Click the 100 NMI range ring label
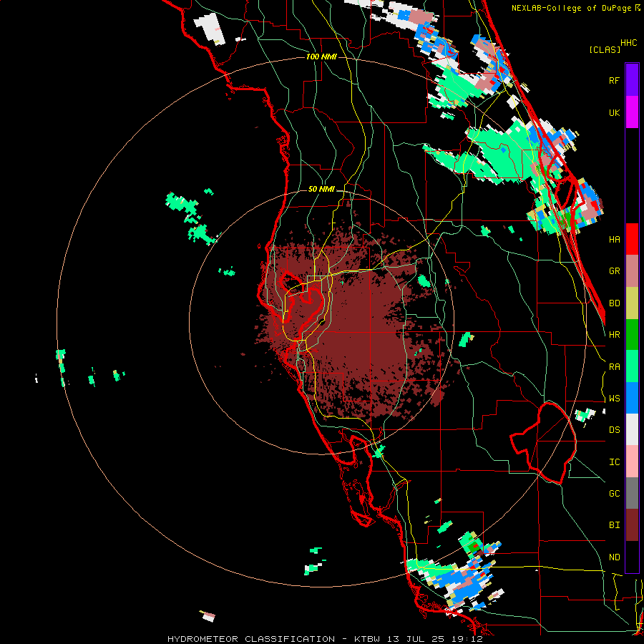 (321, 57)
